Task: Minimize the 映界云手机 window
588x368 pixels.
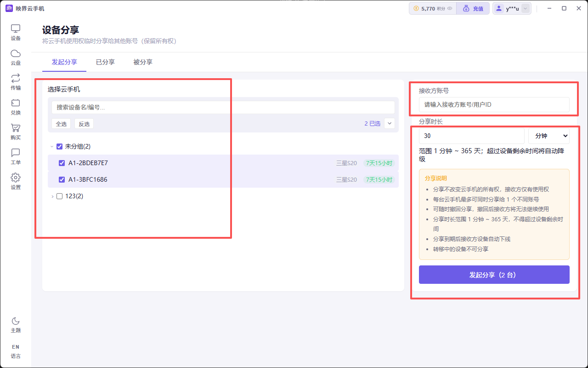Action: pyautogui.click(x=550, y=8)
